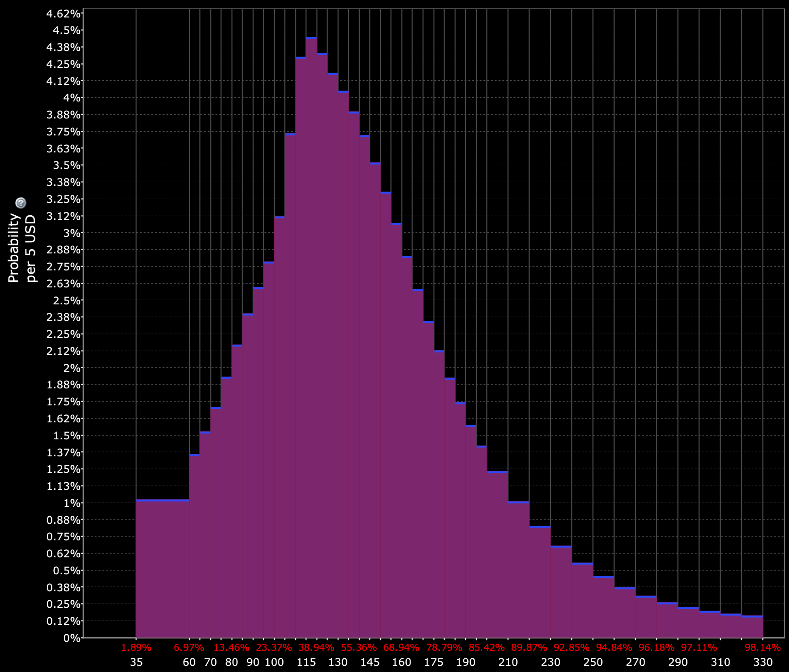The image size is (789, 672).
Task: Click the 1.89% red label above 35
Action: (136, 648)
